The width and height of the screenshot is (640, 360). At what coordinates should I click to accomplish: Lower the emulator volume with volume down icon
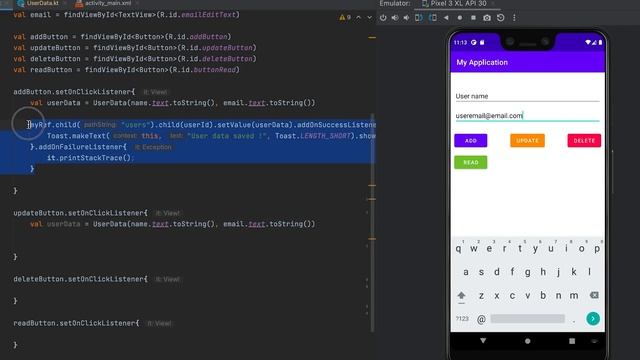(x=407, y=18)
